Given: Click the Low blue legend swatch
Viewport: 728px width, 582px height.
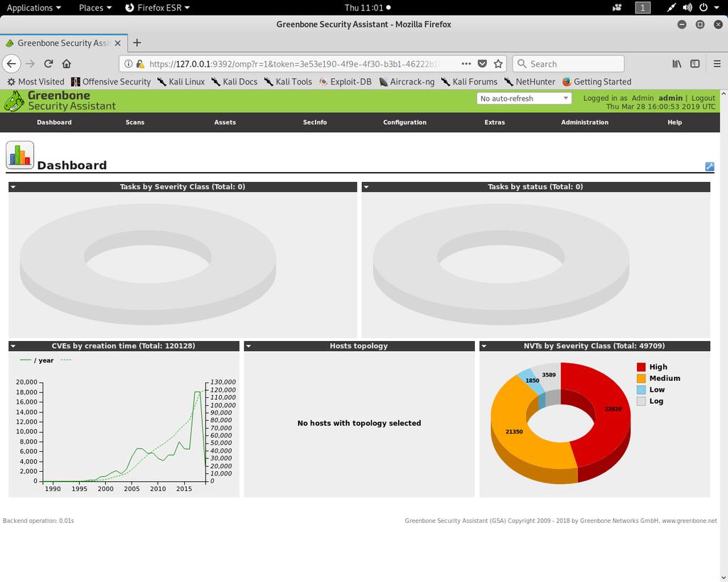Looking at the screenshot, I should tap(641, 390).
